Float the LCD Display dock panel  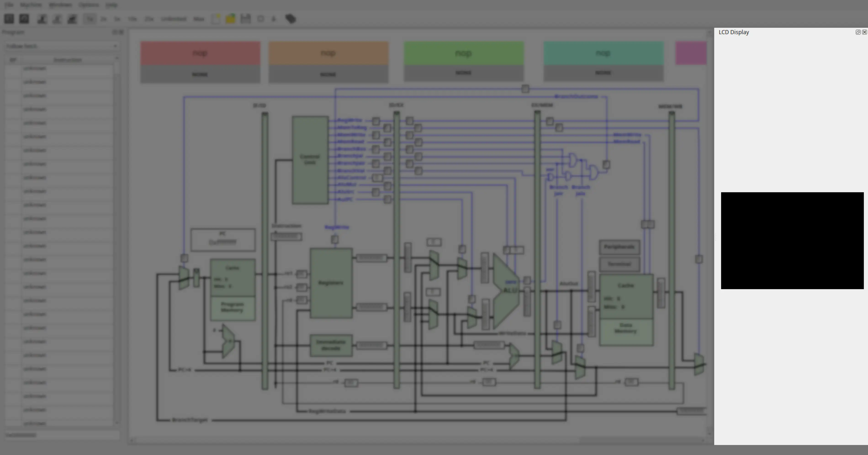click(x=858, y=32)
